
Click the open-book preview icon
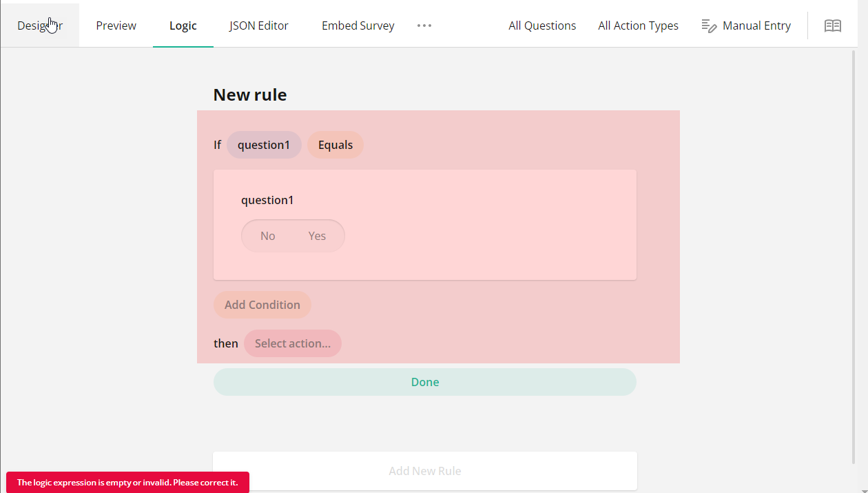tap(833, 26)
